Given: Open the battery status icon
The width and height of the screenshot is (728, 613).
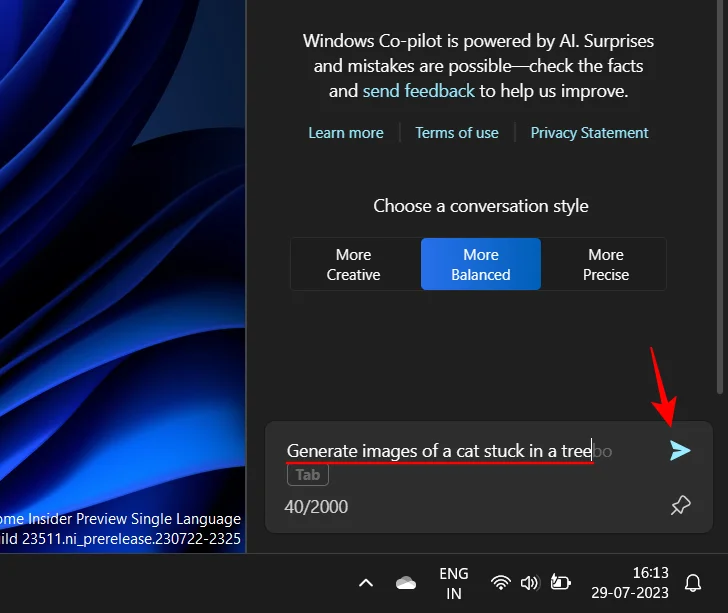Looking at the screenshot, I should 560,582.
